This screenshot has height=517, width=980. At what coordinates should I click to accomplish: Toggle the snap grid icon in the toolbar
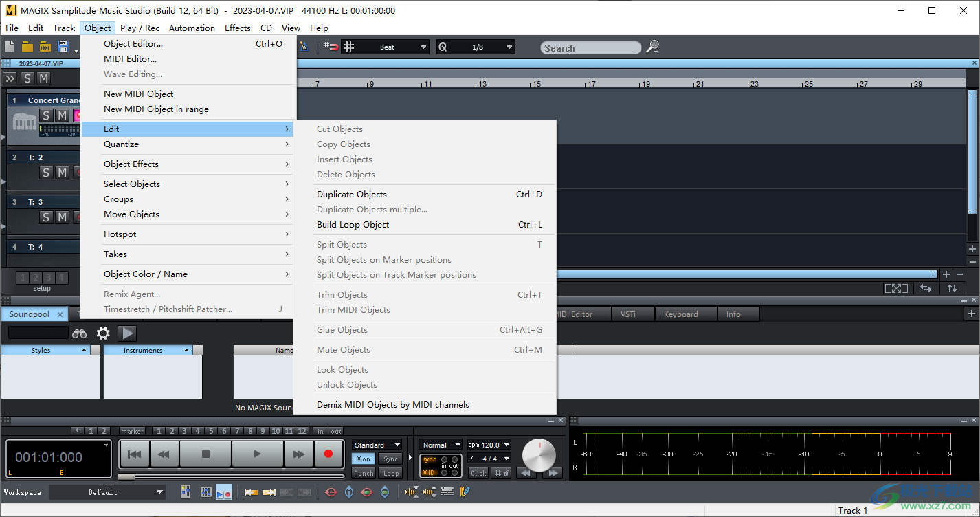coord(348,47)
